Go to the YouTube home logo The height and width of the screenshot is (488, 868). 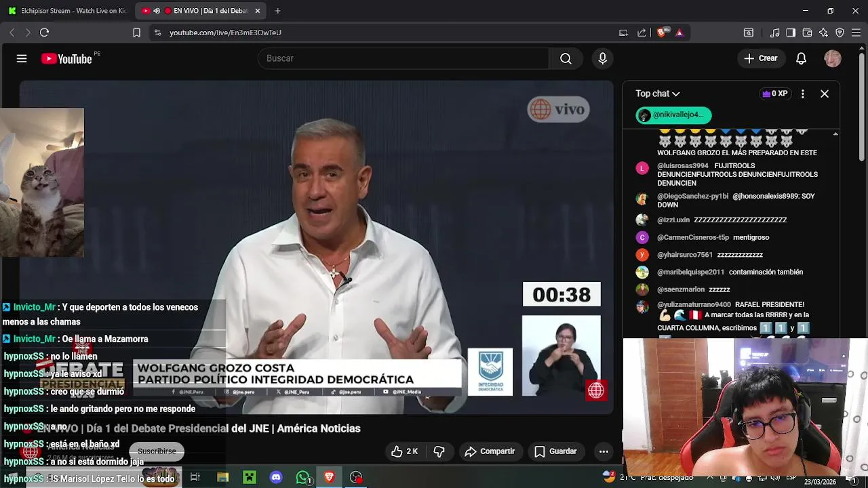[x=66, y=59]
